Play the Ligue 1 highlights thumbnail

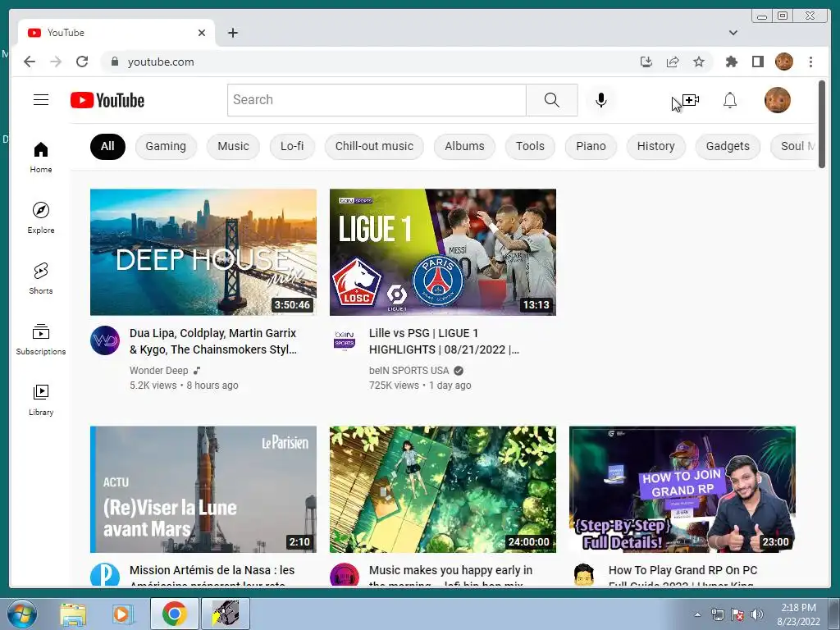pos(442,252)
